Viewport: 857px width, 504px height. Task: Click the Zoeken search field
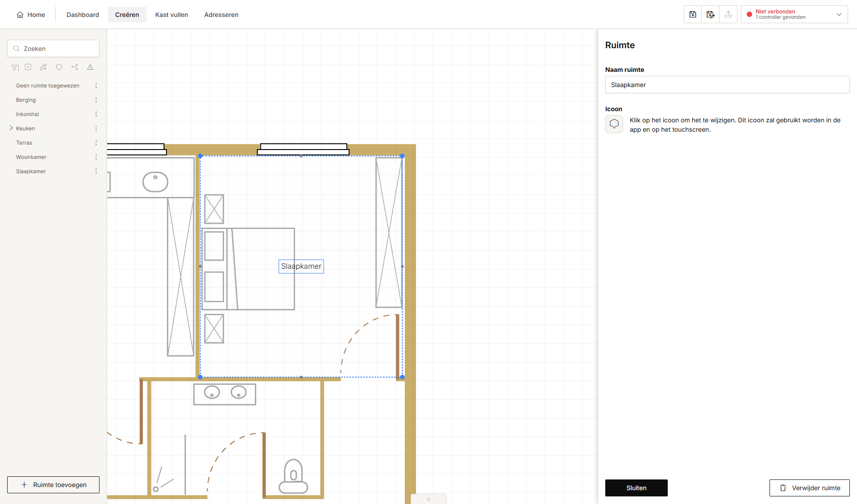pyautogui.click(x=53, y=49)
